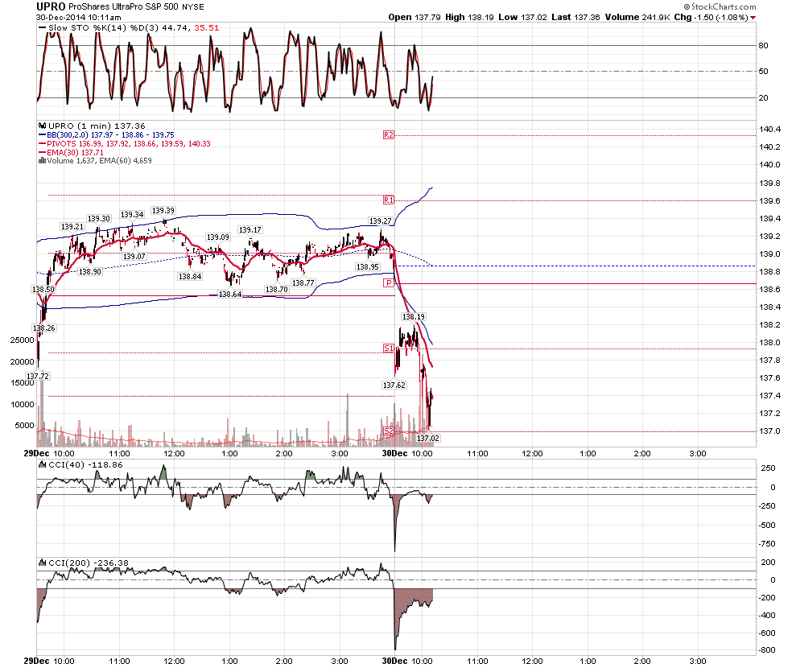Click the 139.39 price high label
The image size is (796, 672).
pyautogui.click(x=163, y=210)
